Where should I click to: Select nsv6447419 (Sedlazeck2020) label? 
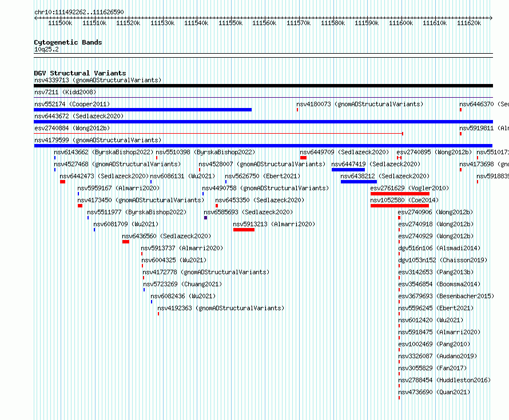coord(376,164)
